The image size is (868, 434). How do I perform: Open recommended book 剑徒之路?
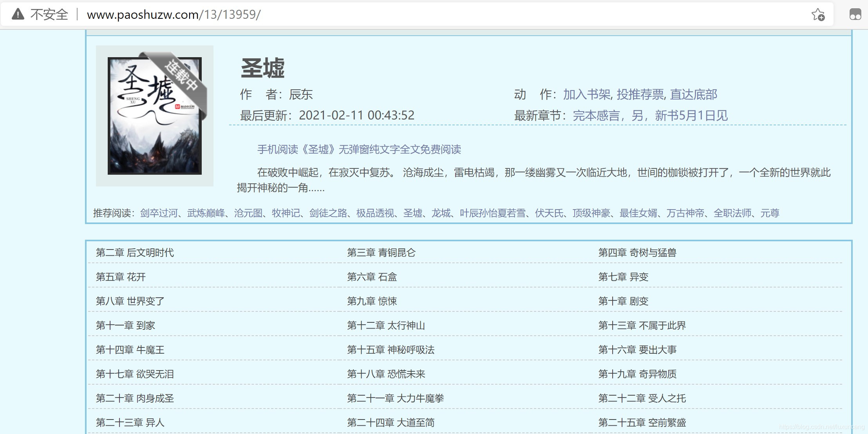coord(328,213)
